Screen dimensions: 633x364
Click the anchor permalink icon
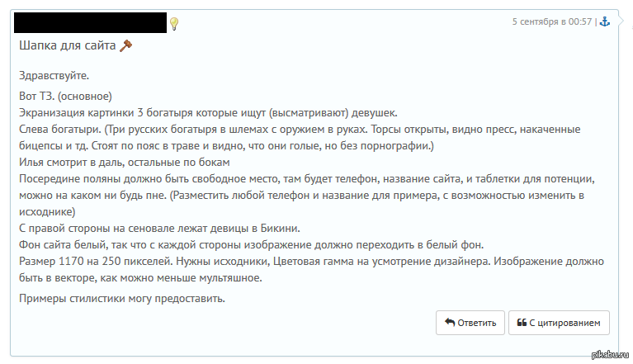point(603,21)
